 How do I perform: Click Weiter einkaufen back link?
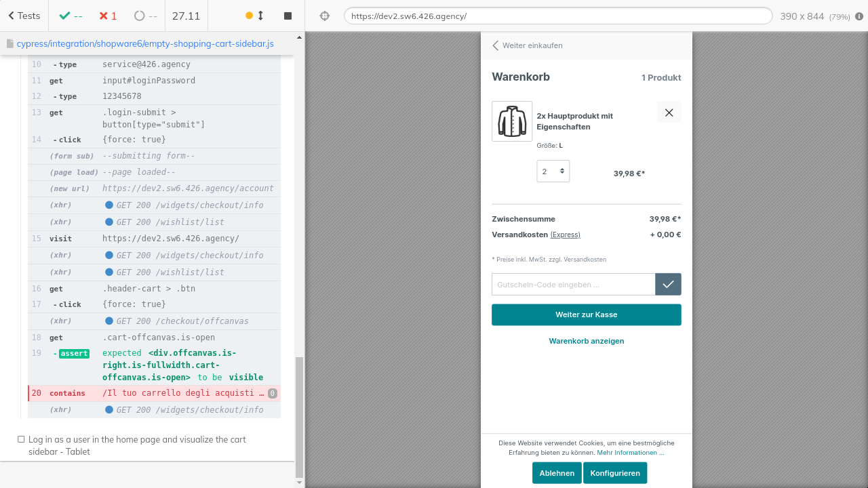tap(528, 45)
